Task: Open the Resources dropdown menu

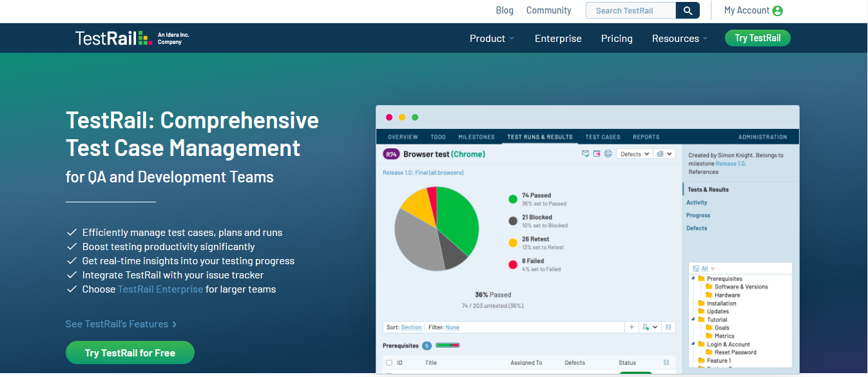Action: click(680, 39)
